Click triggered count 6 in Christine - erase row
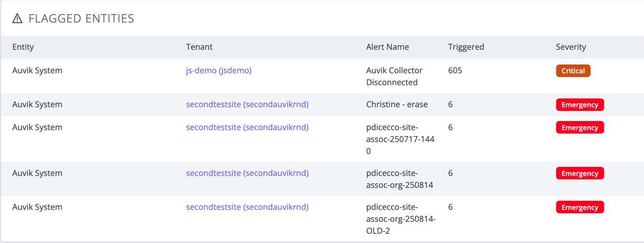The width and height of the screenshot is (644, 243). 451,105
